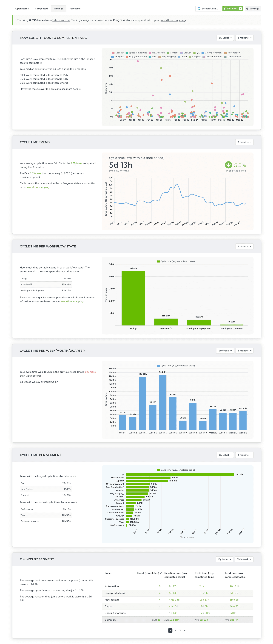
Task: Click the green legend square in segment chart
Action: pyautogui.click(x=158, y=470)
